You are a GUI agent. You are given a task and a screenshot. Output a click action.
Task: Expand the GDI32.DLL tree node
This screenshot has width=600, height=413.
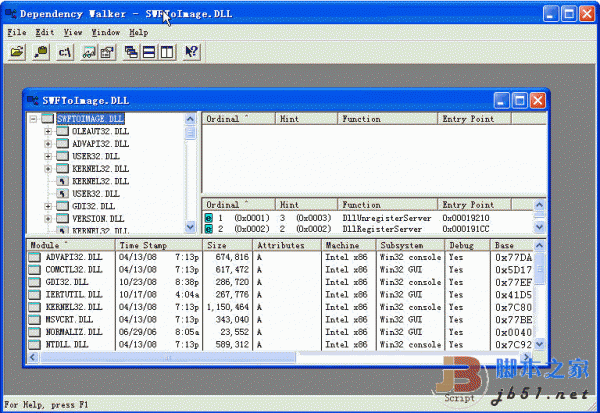tap(48, 206)
